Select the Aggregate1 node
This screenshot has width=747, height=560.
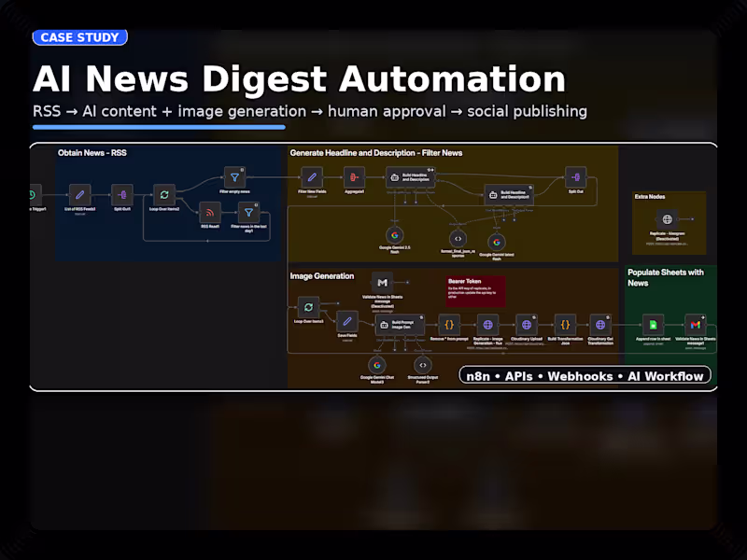coord(354,177)
